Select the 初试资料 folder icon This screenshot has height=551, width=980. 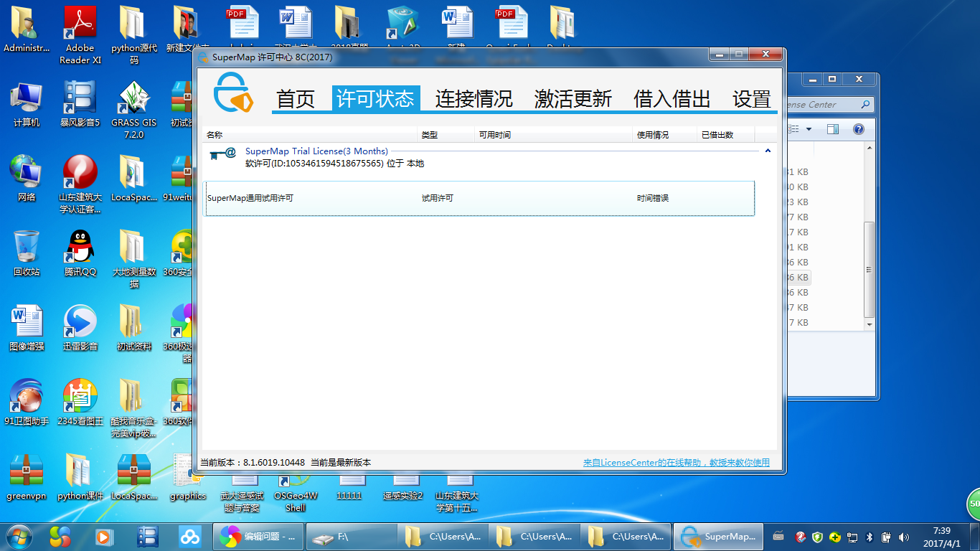tap(133, 327)
